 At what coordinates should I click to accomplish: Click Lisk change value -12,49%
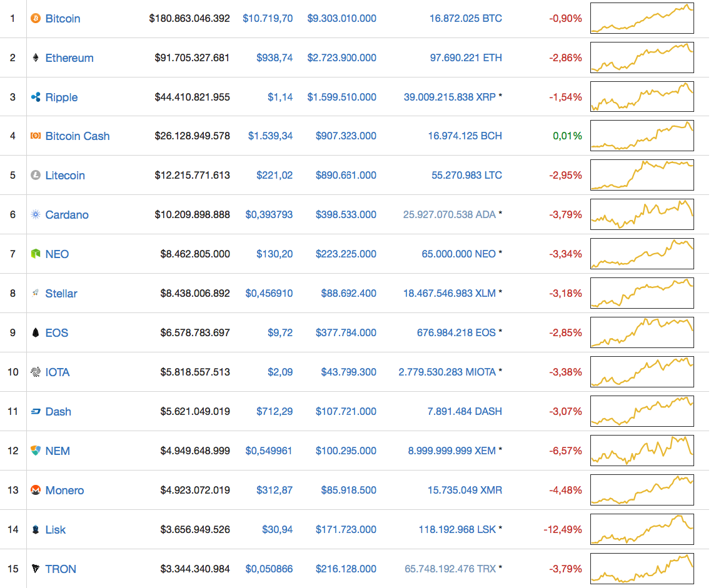pos(563,529)
